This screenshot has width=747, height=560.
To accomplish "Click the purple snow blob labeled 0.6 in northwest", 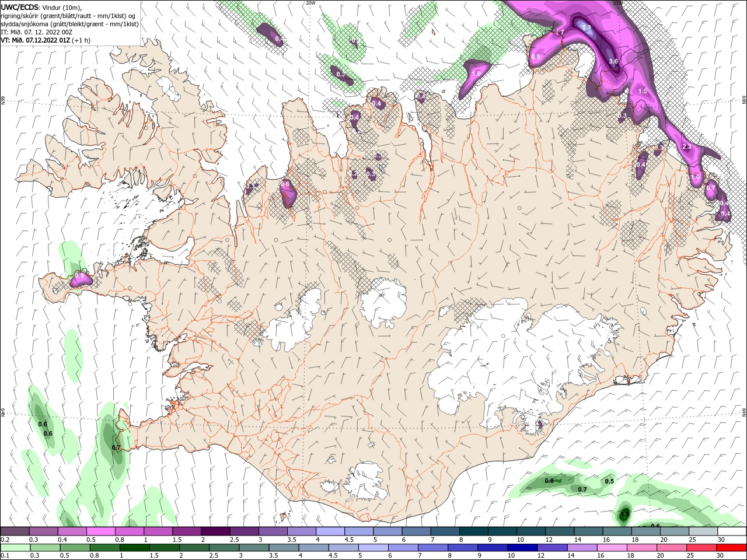I will tap(288, 192).
